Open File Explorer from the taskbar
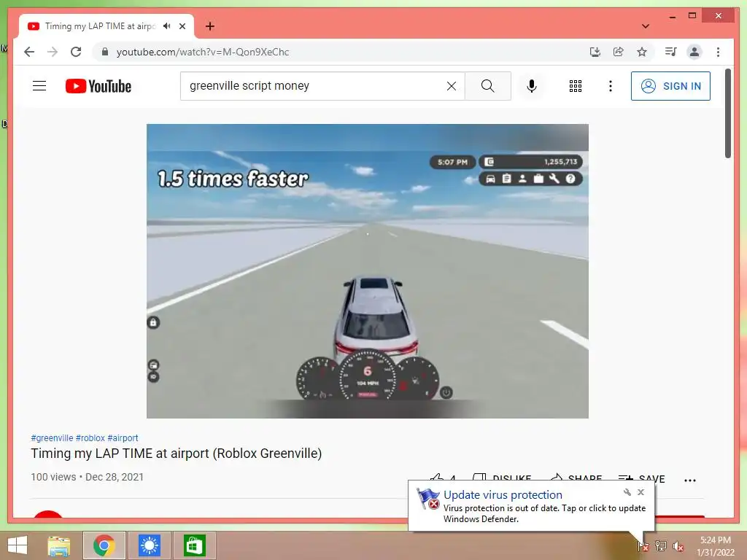Screen dimensions: 747x560 [59, 545]
